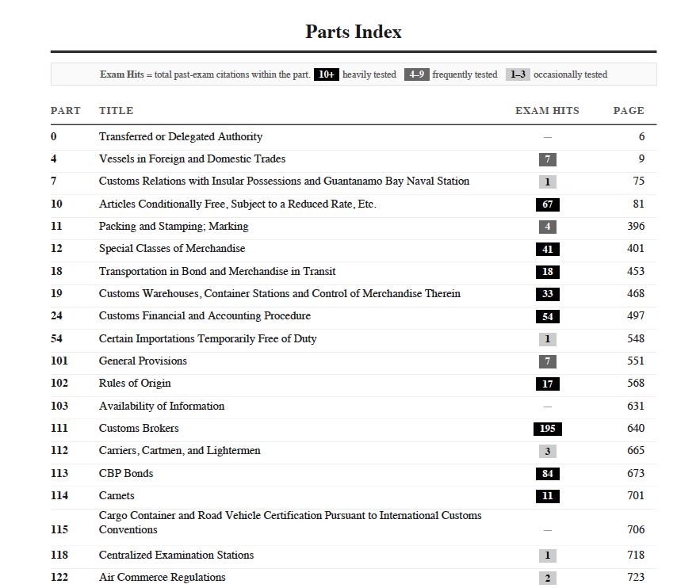This screenshot has width=700, height=588.
Task: Open 'Articles Conditionally Free' row title
Action: coord(238,204)
